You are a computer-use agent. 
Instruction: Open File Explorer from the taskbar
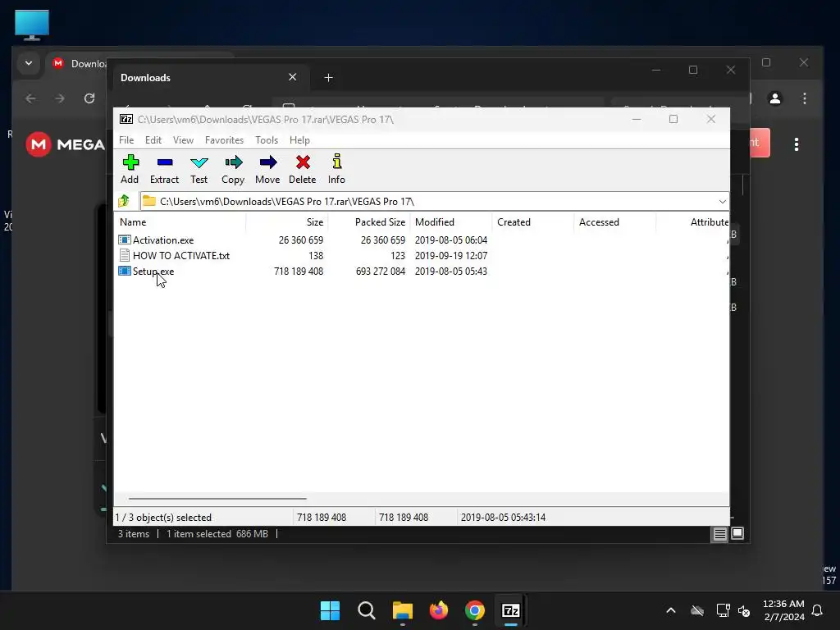pyautogui.click(x=402, y=610)
